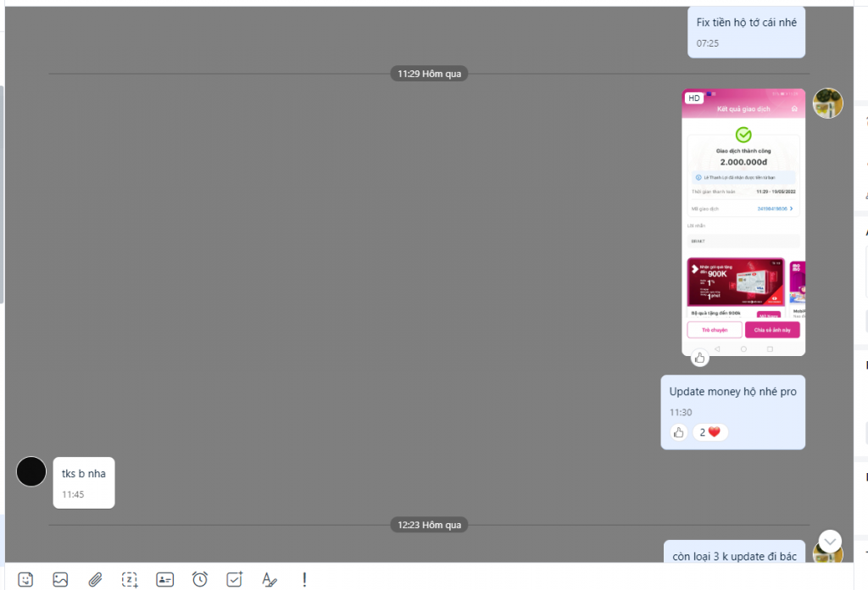Attach a file using paperclip icon

coord(95,580)
